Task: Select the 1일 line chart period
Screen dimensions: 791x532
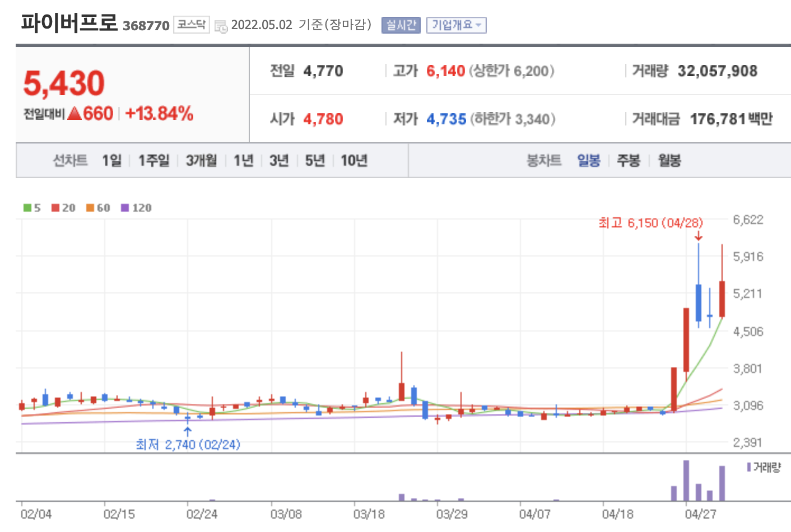Action: coord(111,161)
